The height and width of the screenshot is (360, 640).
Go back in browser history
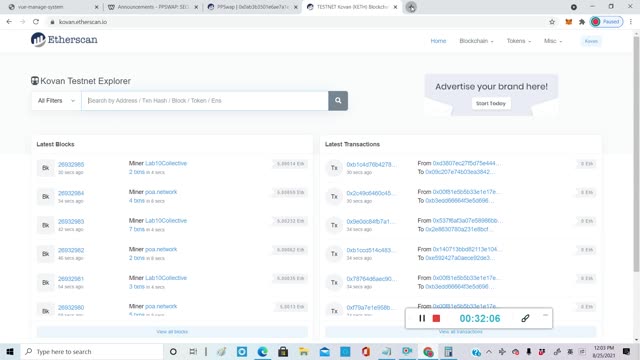9,22
